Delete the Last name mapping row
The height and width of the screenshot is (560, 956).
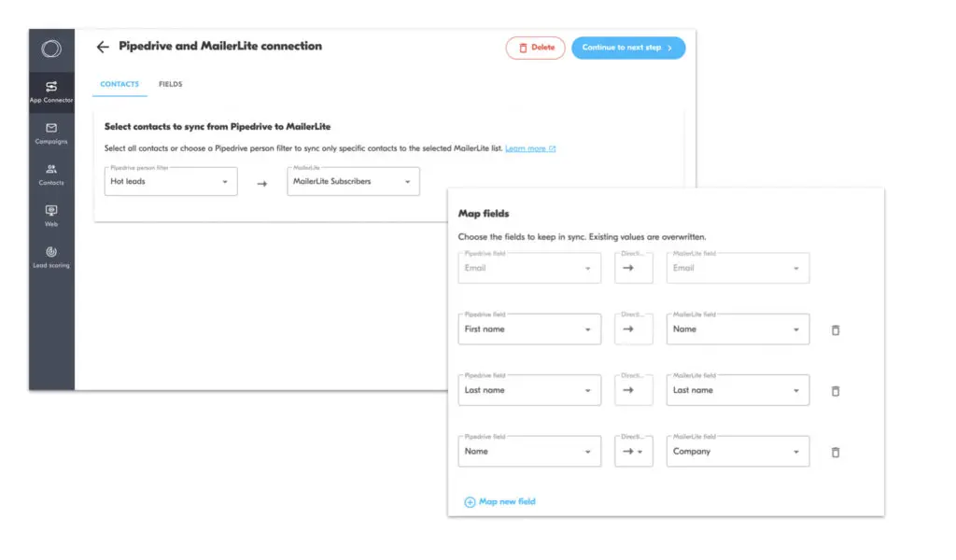point(836,391)
